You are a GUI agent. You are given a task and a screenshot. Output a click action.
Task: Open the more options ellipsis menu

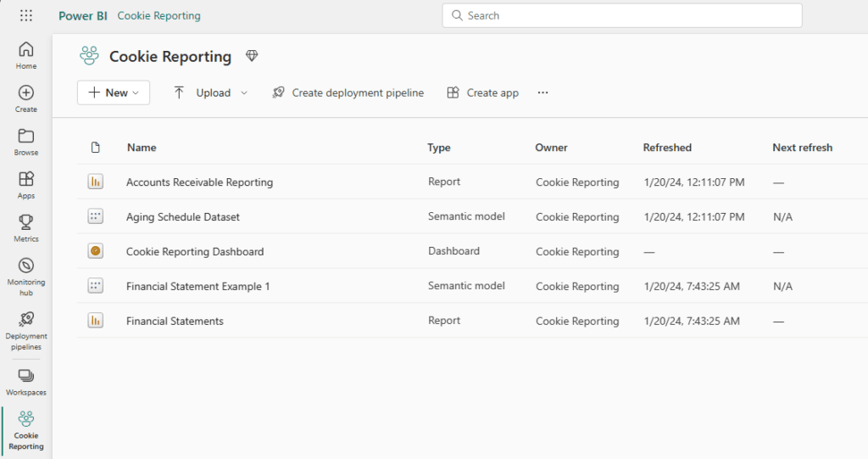click(543, 92)
